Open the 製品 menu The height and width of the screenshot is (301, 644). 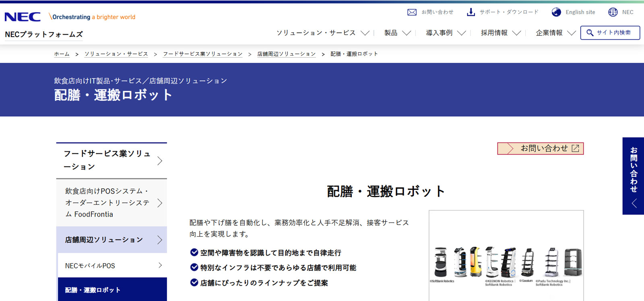pyautogui.click(x=391, y=33)
